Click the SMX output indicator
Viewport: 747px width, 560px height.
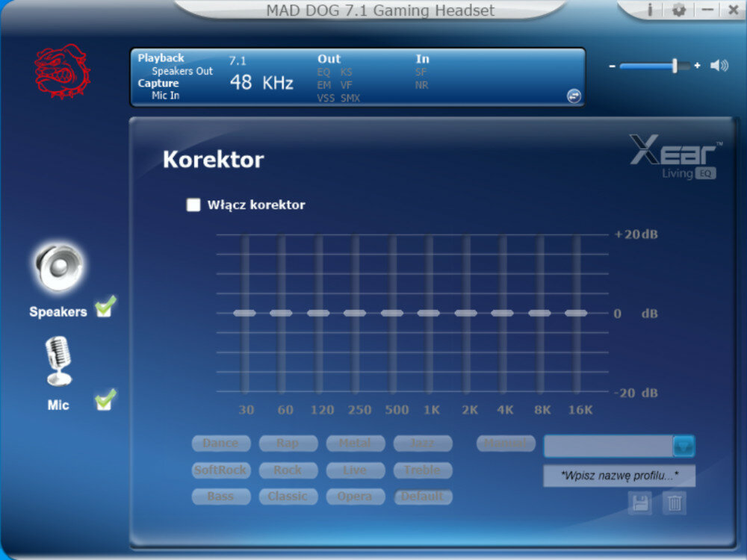[350, 99]
